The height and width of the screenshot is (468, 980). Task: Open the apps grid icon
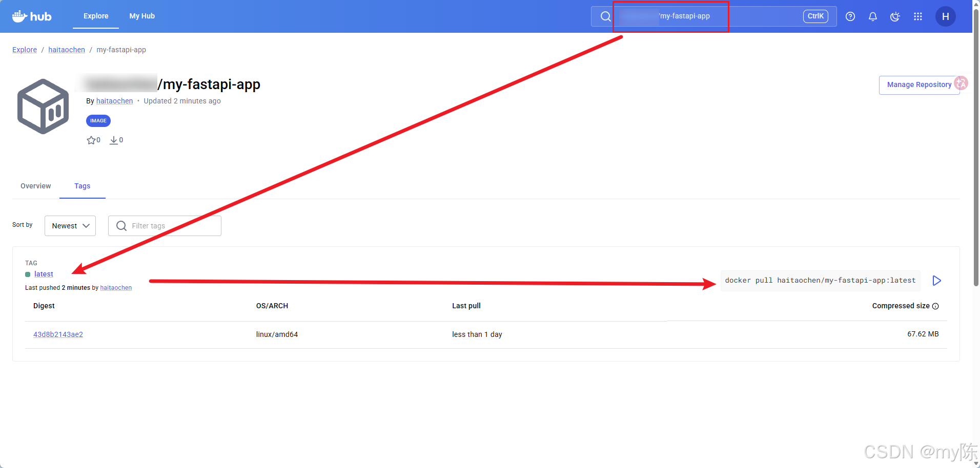(918, 16)
